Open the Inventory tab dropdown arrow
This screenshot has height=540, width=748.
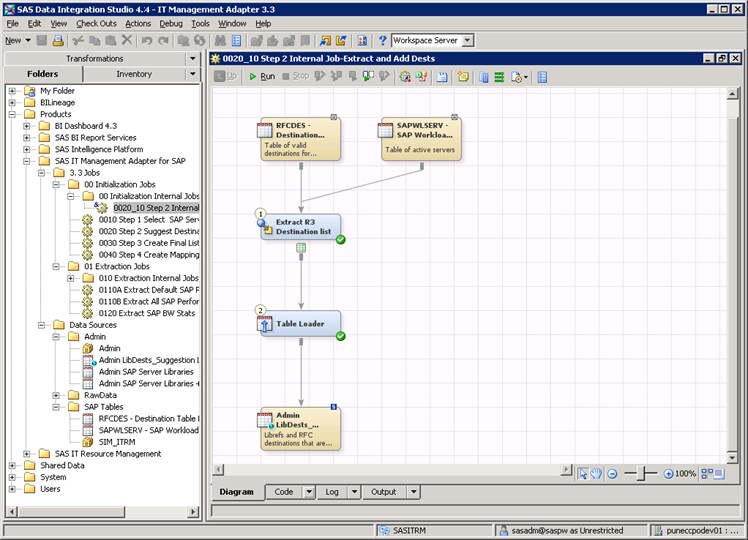(x=193, y=74)
